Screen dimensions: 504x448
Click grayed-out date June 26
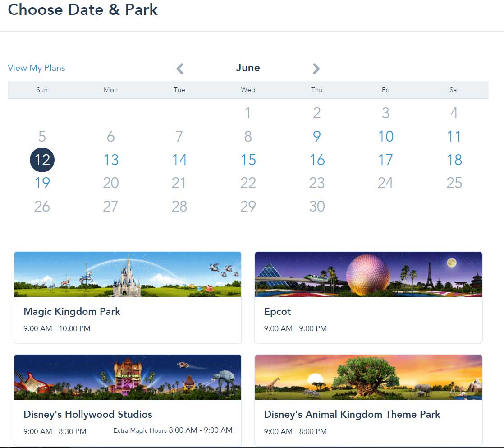tap(42, 207)
